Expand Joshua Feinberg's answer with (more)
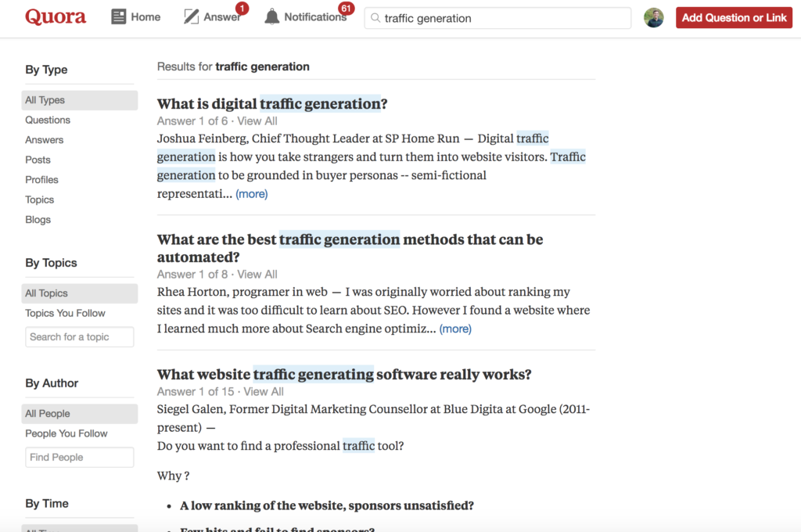The height and width of the screenshot is (532, 801). (252, 194)
